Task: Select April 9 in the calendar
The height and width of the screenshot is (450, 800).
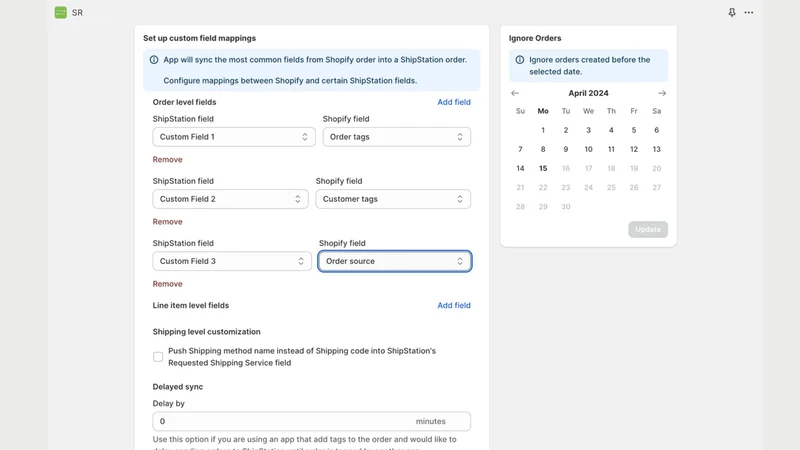Action: click(x=566, y=149)
